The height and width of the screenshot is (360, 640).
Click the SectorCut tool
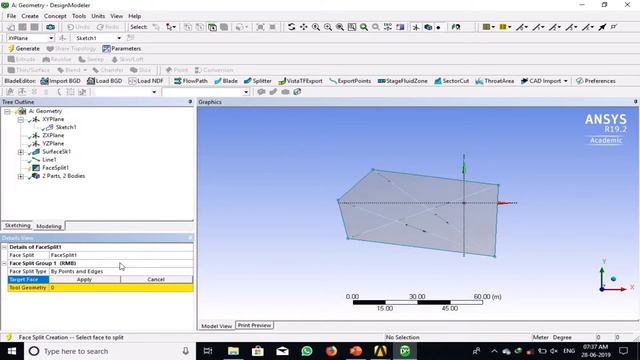coord(452,81)
